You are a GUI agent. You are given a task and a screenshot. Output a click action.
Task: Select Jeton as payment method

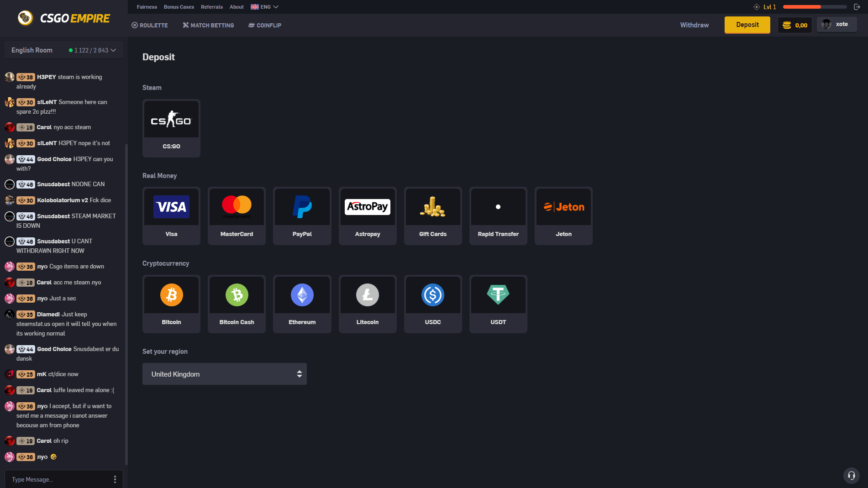coord(563,215)
